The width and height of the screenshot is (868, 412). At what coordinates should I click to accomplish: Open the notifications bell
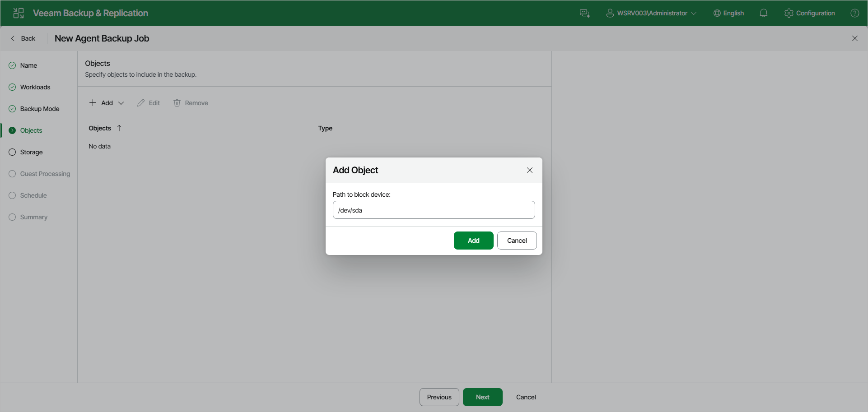(x=764, y=13)
